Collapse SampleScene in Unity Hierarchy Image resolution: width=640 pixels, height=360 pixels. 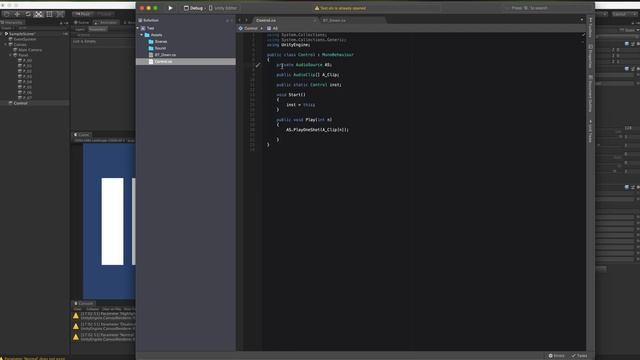[2, 34]
